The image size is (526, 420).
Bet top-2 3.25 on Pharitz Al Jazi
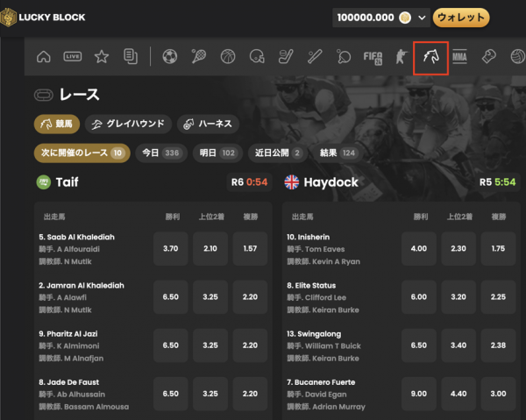210,345
